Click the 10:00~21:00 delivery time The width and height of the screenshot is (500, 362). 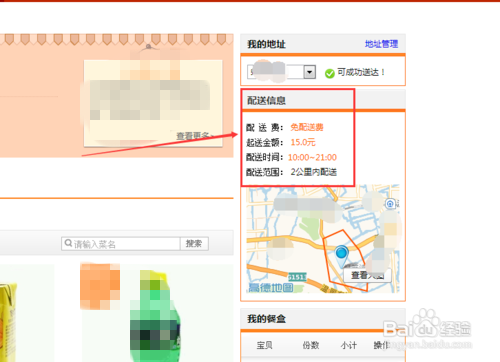coord(312,157)
